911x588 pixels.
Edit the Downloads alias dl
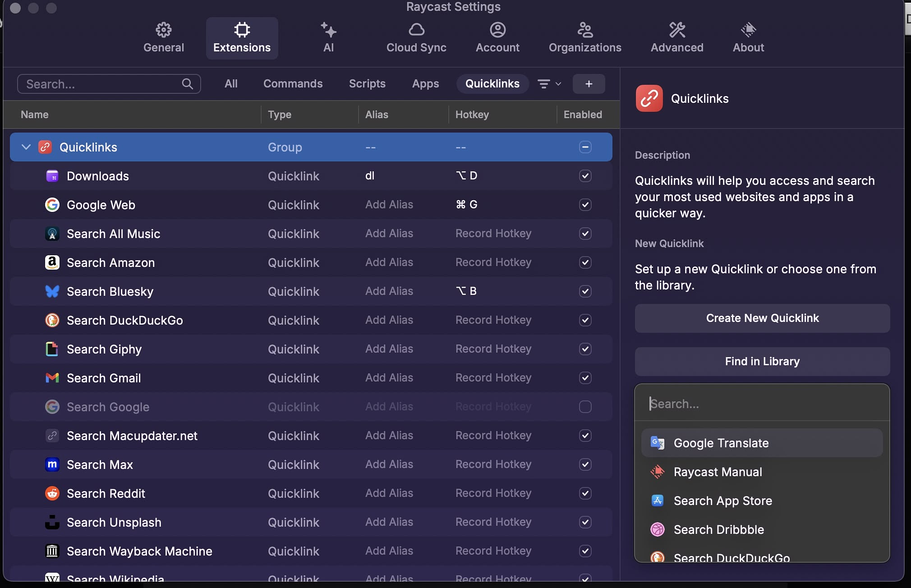[x=370, y=176]
